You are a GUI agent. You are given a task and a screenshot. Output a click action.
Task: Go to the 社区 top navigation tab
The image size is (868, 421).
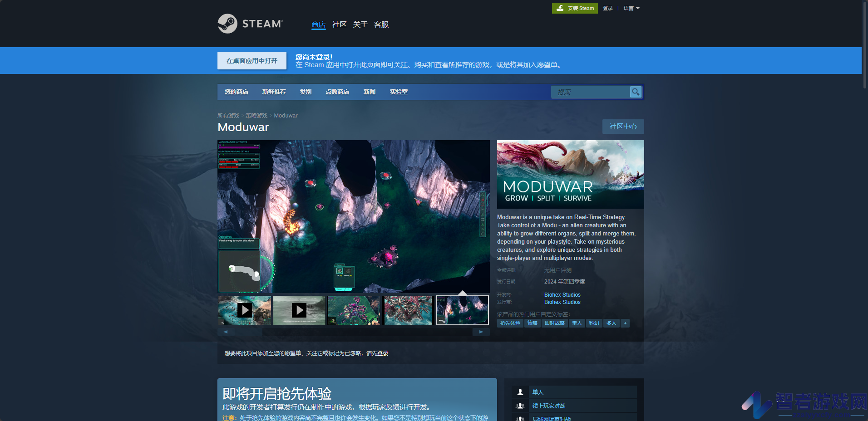click(339, 24)
